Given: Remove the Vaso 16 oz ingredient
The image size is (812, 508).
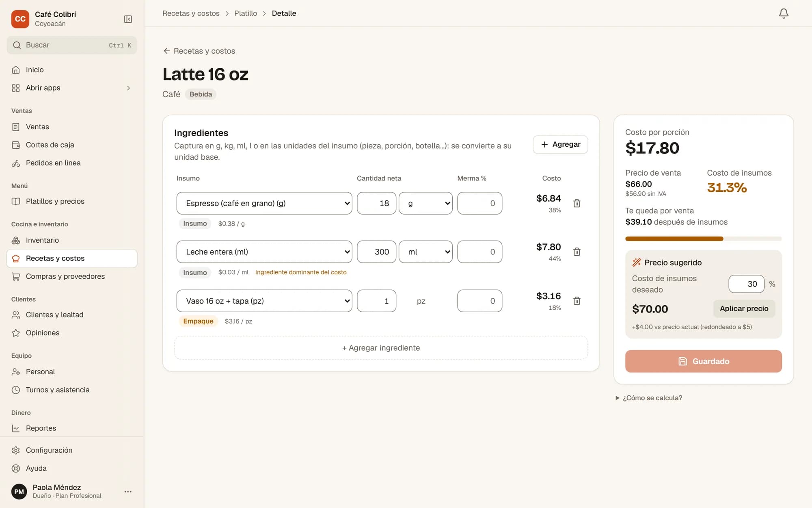Looking at the screenshot, I should point(577,301).
